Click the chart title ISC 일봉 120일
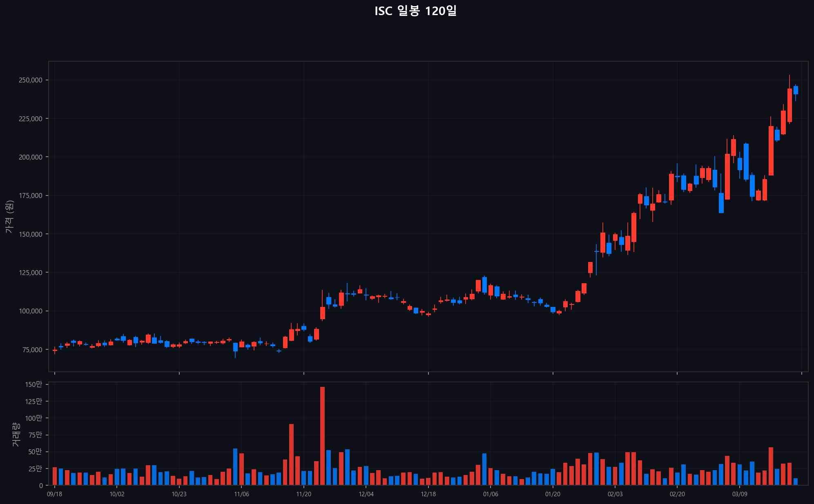Viewport: 814px width, 504px height. click(x=415, y=11)
